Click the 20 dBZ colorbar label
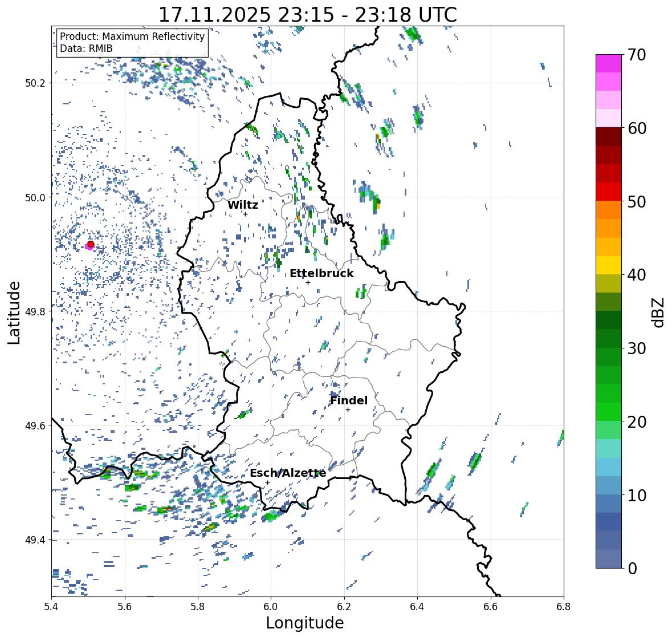 pyautogui.click(x=637, y=421)
